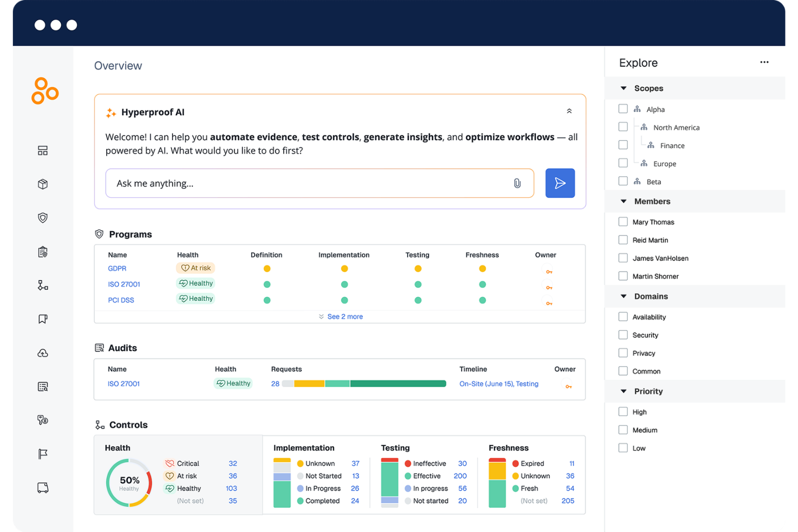798x532 pixels.
Task: Click the paperclip attachment icon
Action: pyautogui.click(x=517, y=183)
